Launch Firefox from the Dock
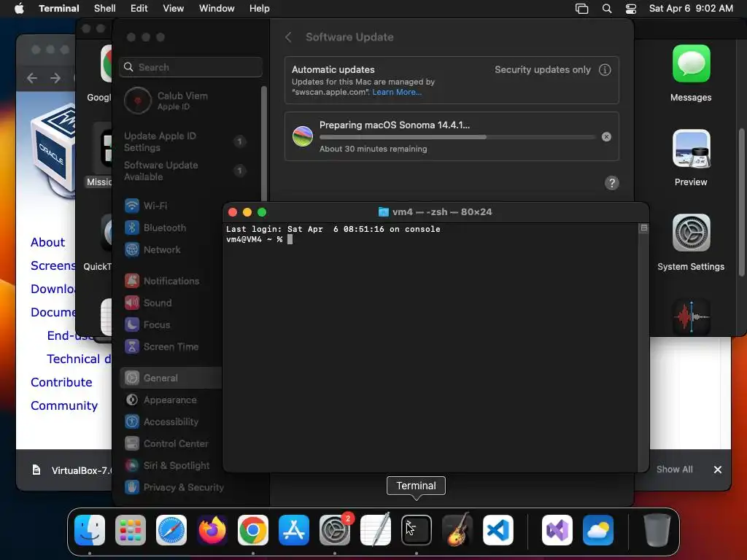 coord(212,530)
